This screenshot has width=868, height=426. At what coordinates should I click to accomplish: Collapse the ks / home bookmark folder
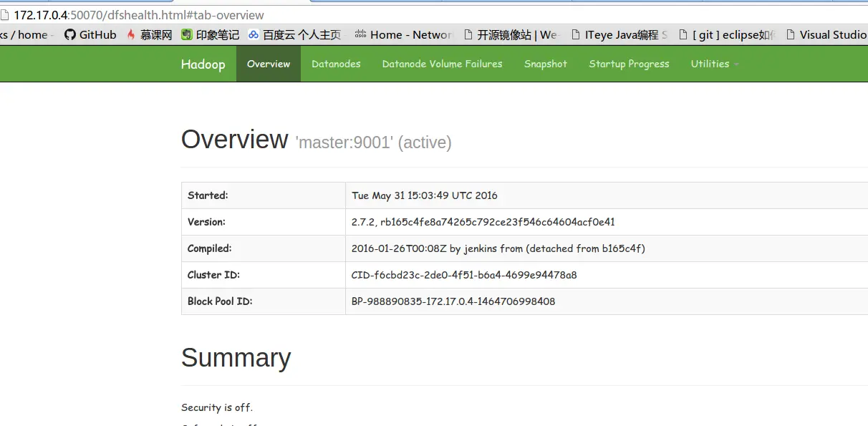pyautogui.click(x=24, y=34)
